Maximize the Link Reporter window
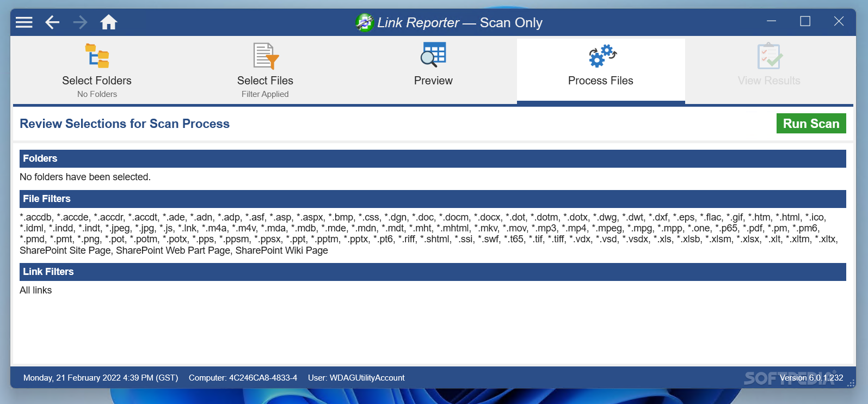Viewport: 868px width, 404px height. click(805, 21)
